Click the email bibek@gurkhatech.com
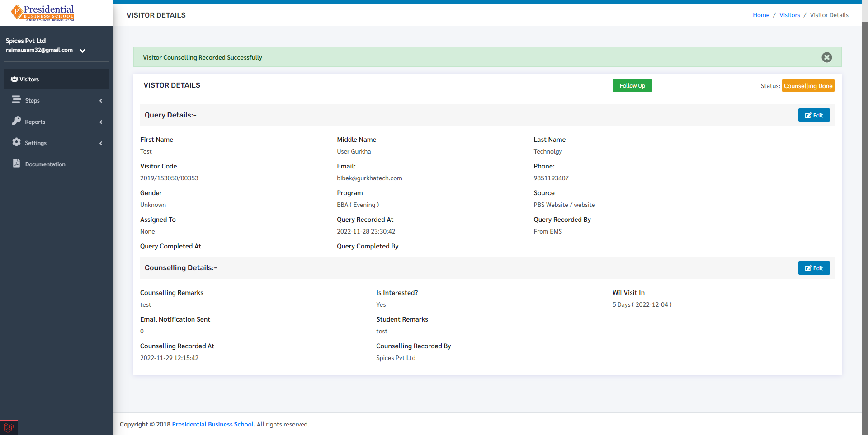868x435 pixels. click(x=369, y=178)
